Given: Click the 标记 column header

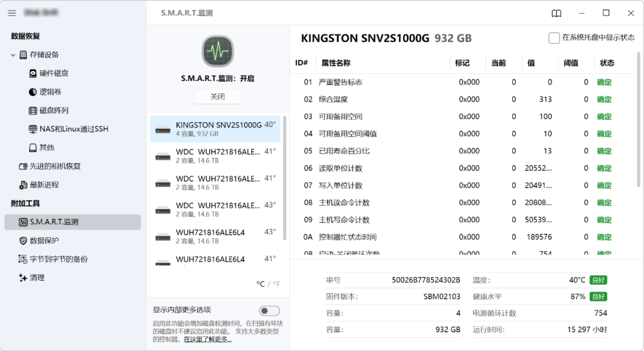Looking at the screenshot, I should (463, 63).
